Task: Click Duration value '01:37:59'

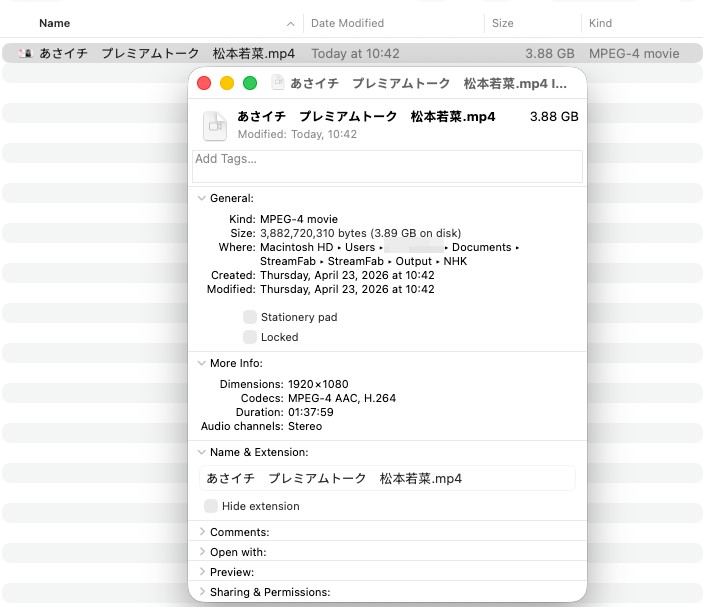Action: click(310, 412)
